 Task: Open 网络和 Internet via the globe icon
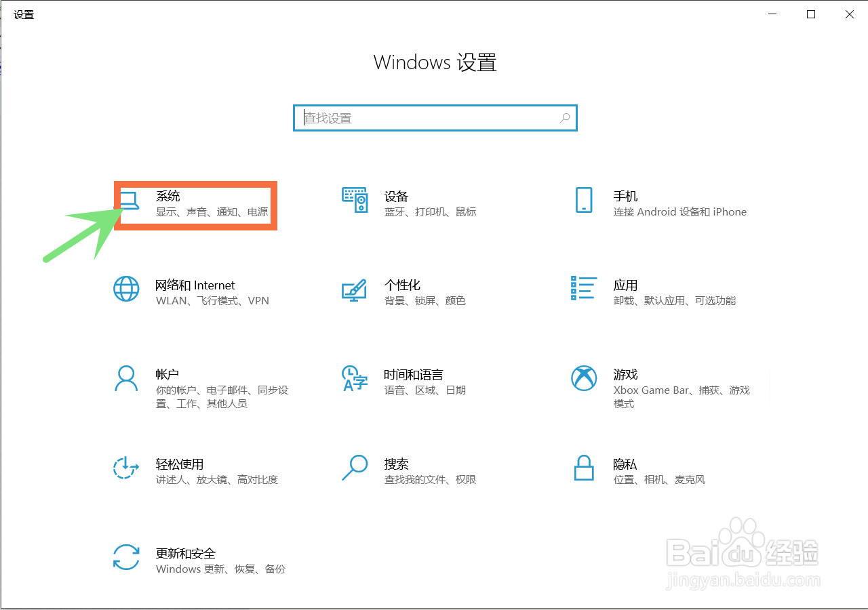point(125,290)
